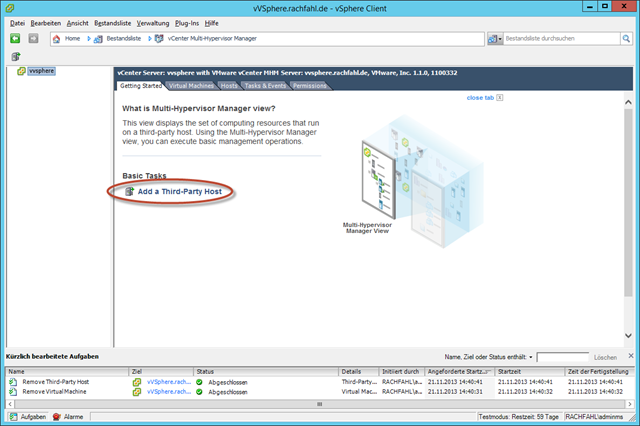Click the Remove Third-Party Host task icon
Viewport: 640px width, 426px height.
[x=13, y=382]
